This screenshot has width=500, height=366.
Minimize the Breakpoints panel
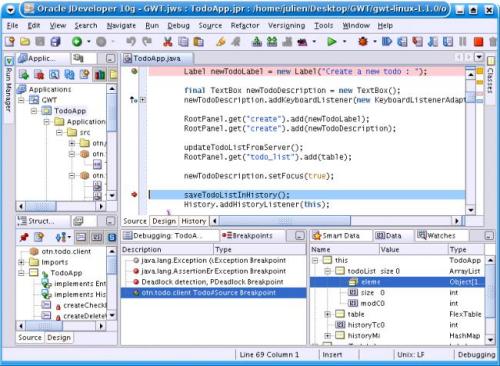[300, 236]
